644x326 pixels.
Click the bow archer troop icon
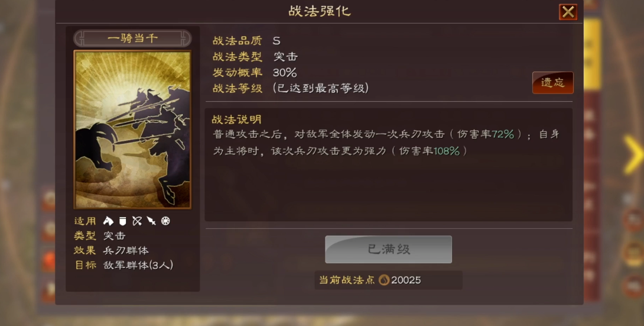point(136,221)
